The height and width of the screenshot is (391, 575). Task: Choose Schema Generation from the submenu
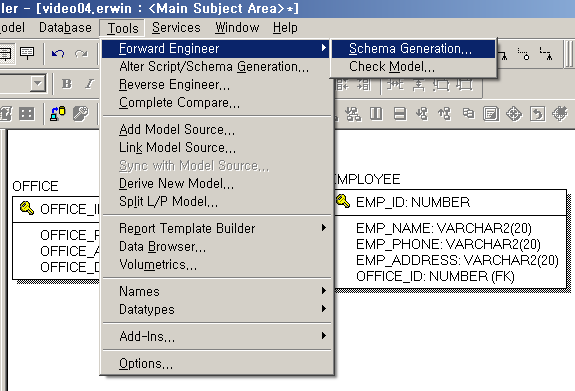click(x=414, y=48)
